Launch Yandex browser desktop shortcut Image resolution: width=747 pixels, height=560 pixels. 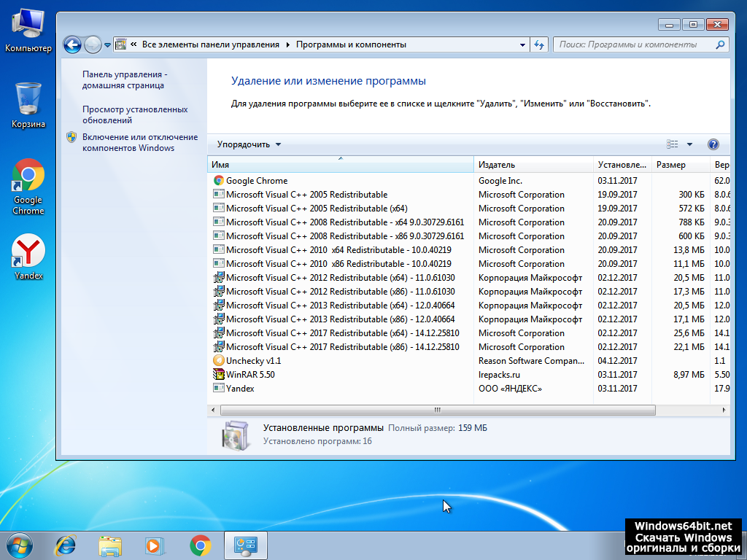[x=28, y=257]
